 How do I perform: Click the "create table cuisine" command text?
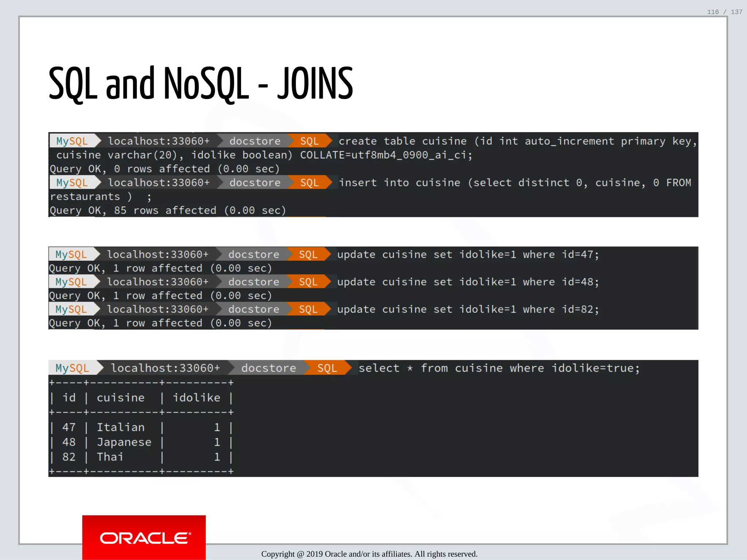(518, 141)
